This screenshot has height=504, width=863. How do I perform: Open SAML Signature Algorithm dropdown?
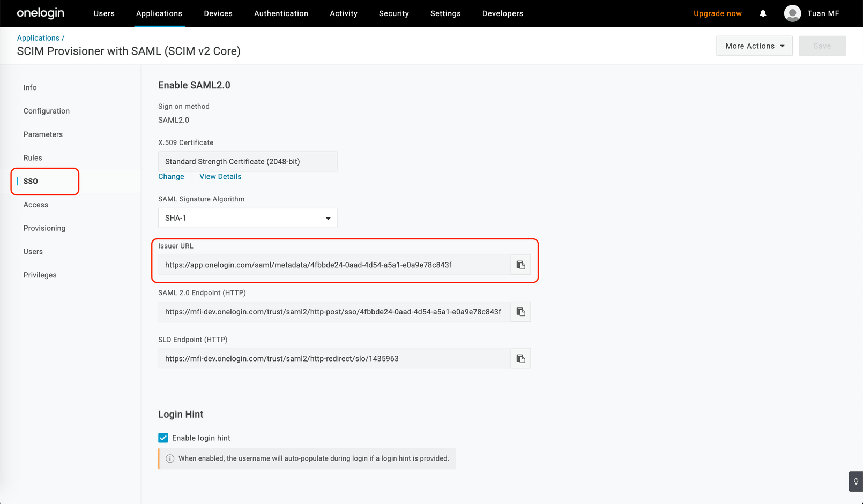248,218
